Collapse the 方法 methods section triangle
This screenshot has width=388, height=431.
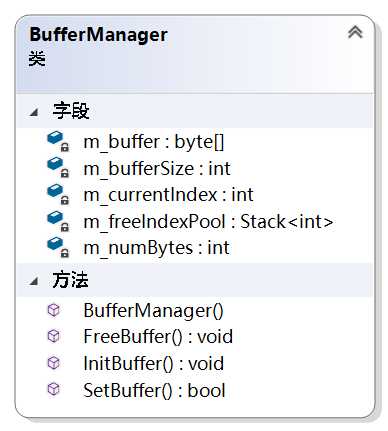pyautogui.click(x=34, y=281)
